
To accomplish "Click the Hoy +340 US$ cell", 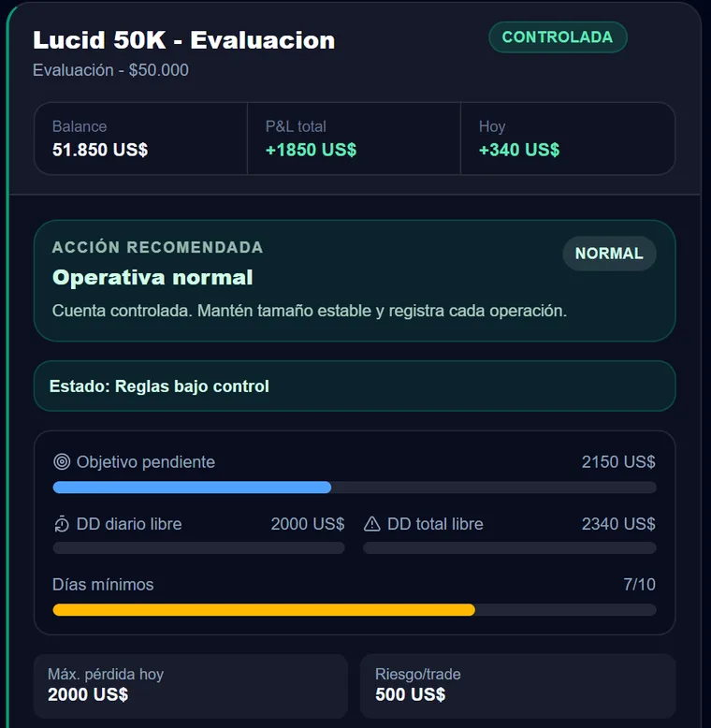I will tap(568, 138).
